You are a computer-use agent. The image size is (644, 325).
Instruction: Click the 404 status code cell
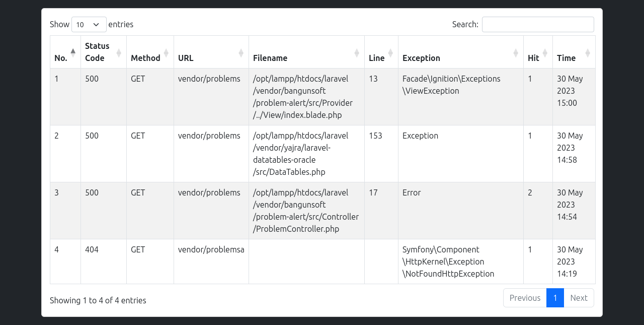pyautogui.click(x=92, y=249)
